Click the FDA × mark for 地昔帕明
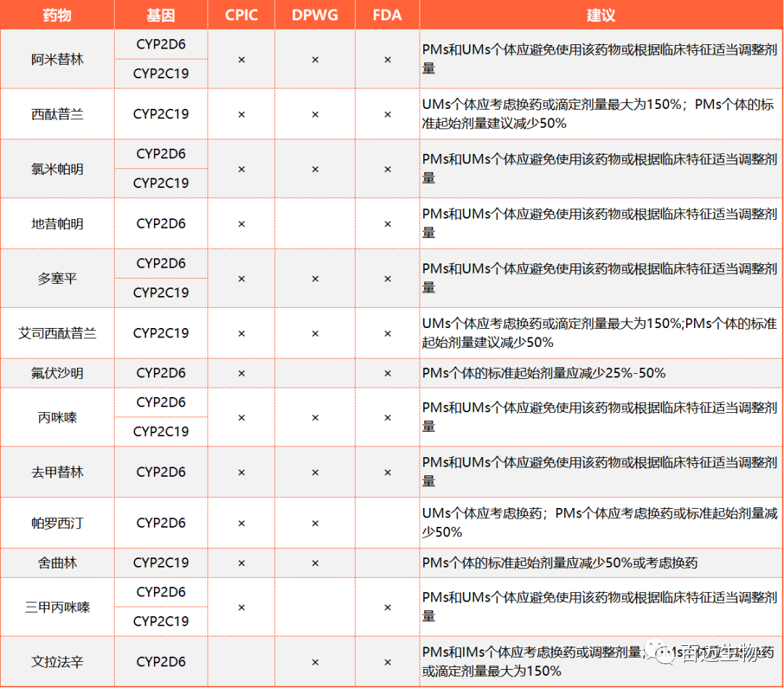The width and height of the screenshot is (784, 688). [388, 224]
